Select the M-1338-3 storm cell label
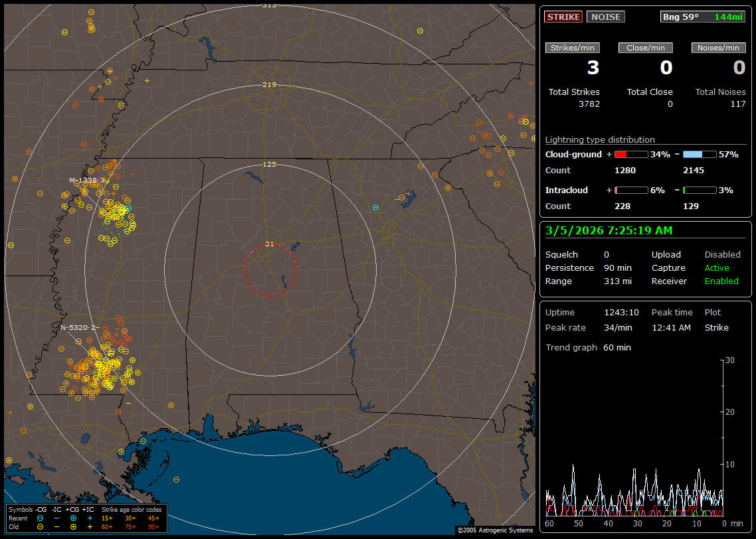 click(88, 180)
